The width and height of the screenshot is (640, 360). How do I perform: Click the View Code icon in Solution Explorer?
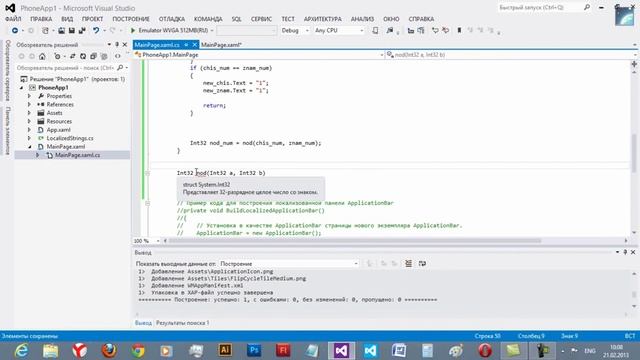[118, 56]
